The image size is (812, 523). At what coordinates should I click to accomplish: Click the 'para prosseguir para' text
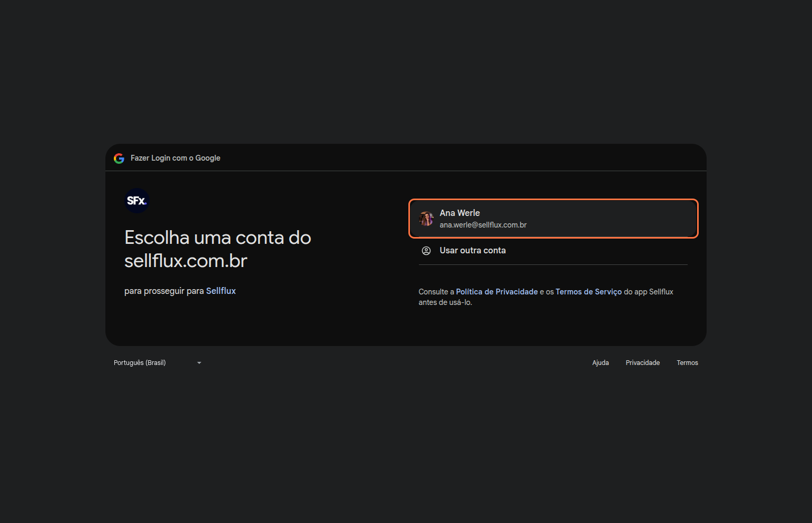164,291
